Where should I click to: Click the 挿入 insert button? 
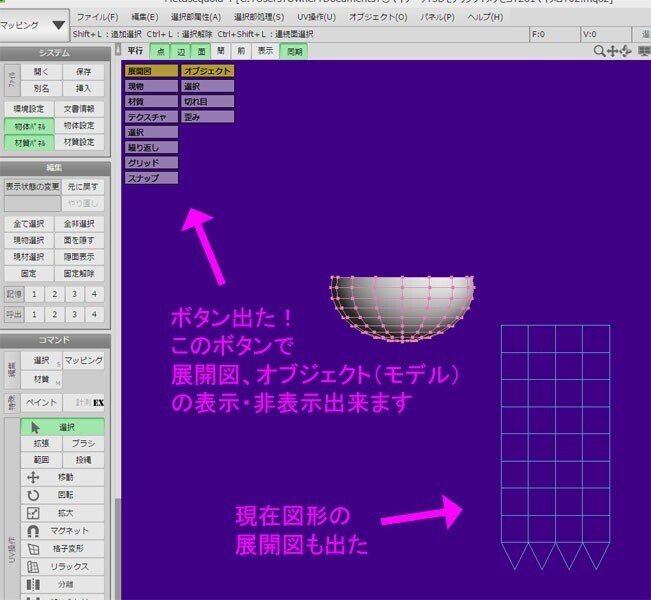[83, 88]
